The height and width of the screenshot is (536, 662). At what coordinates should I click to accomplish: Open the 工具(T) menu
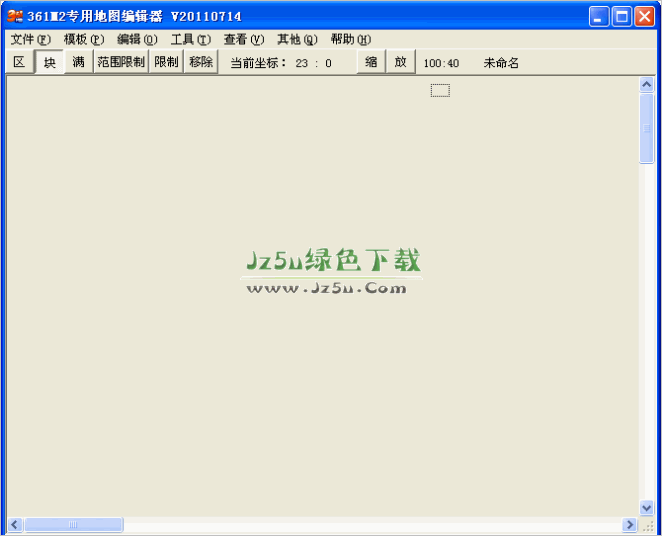pos(191,39)
